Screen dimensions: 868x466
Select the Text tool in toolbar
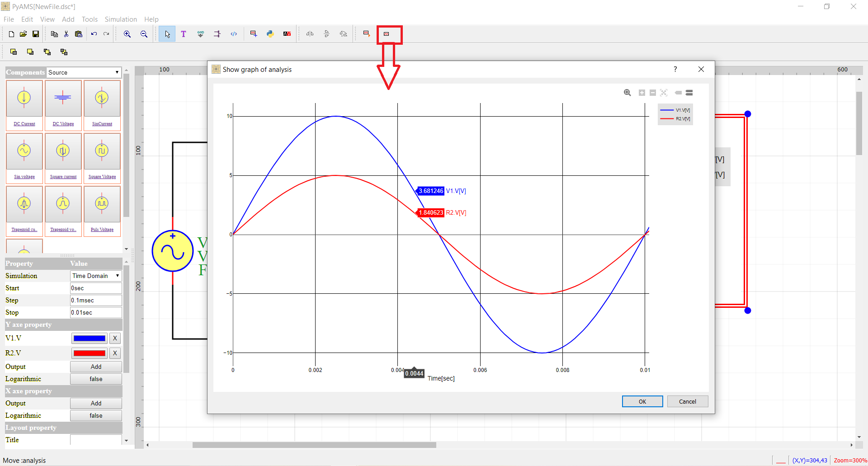pos(184,34)
